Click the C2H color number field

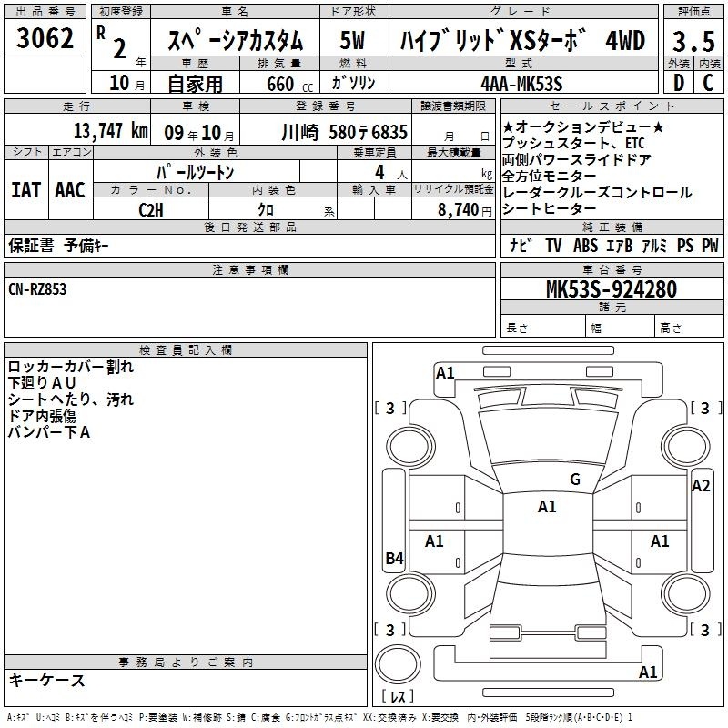pos(151,209)
